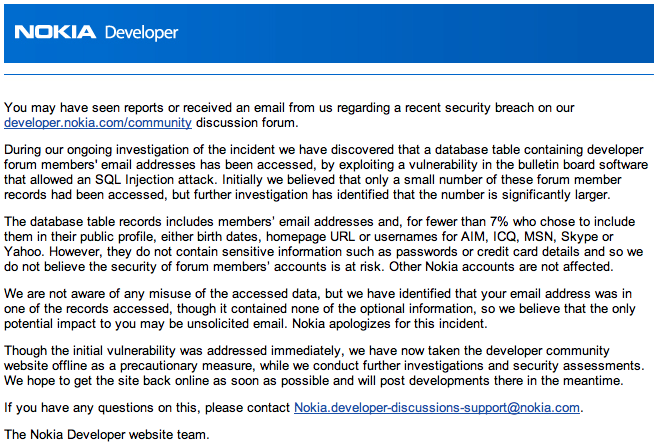Image resolution: width=658 pixels, height=447 pixels.
Task: Click "The Nokia Developer website team." signature
Action: 108,434
